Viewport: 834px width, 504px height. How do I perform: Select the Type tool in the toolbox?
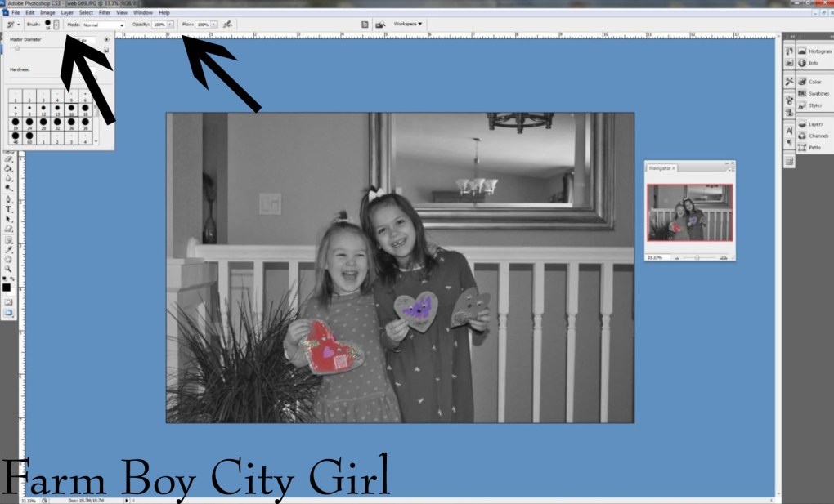8,209
